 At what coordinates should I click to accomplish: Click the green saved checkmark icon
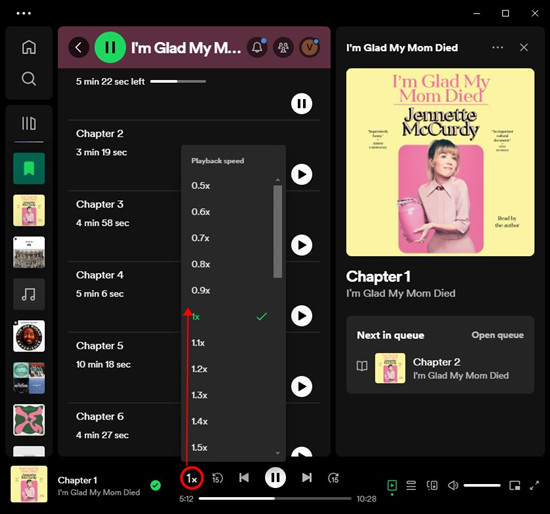coord(155,485)
